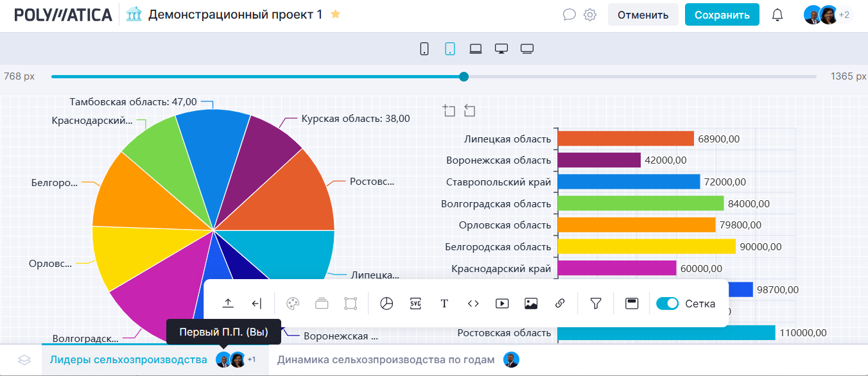
Task: Insert an embedded code block widget
Action: (x=473, y=303)
